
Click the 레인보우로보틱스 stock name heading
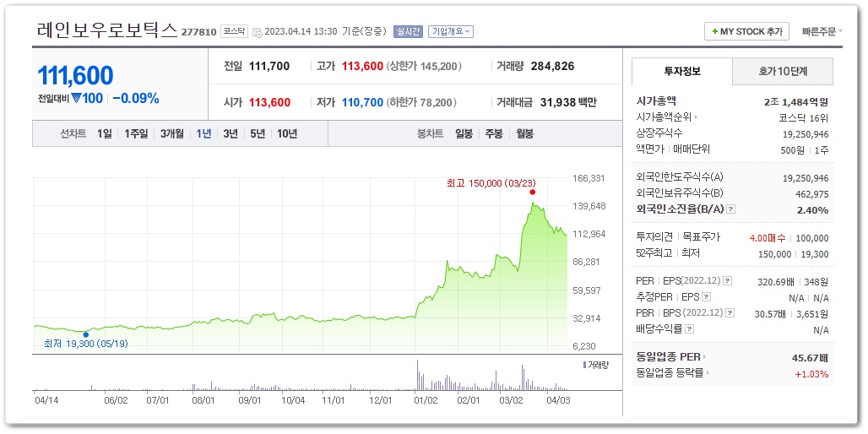click(x=107, y=30)
